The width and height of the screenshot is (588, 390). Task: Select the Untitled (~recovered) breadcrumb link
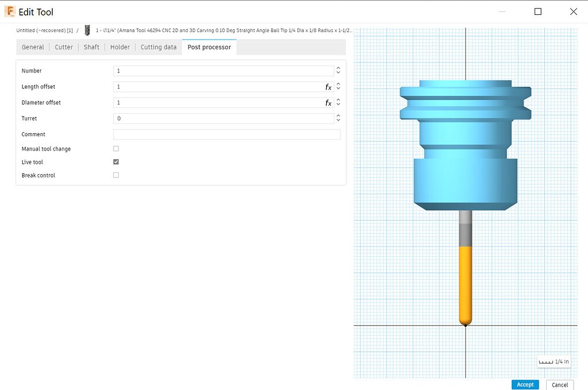coord(43,30)
